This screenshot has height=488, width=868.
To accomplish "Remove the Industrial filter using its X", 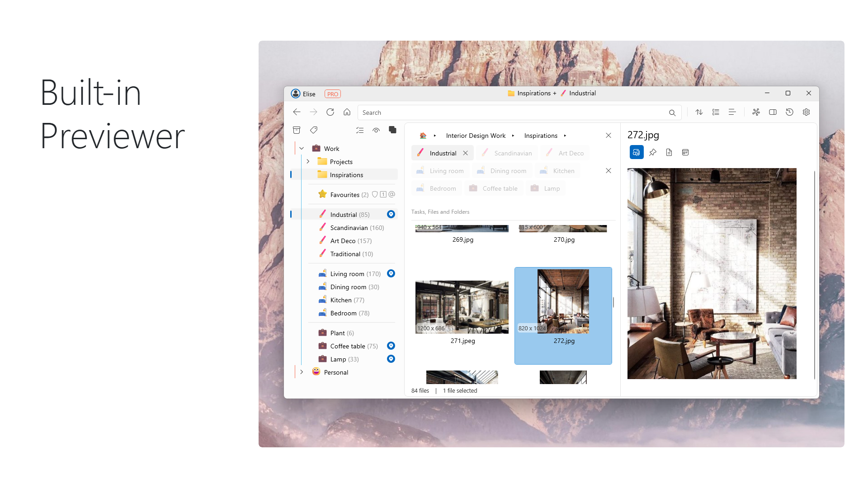I will pyautogui.click(x=465, y=153).
